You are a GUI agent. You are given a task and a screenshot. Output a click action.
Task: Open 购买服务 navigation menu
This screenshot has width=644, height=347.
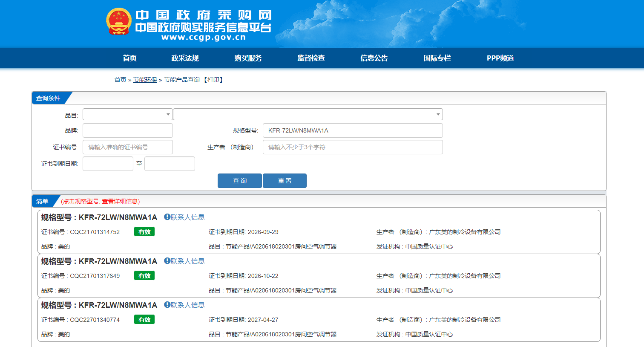[248, 58]
